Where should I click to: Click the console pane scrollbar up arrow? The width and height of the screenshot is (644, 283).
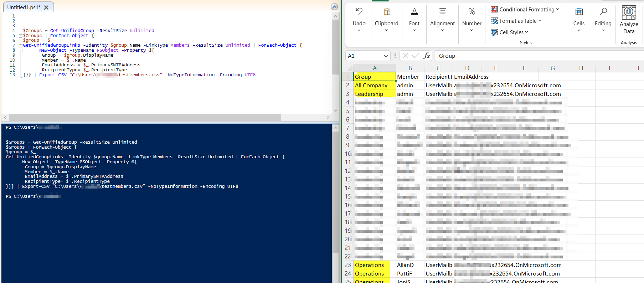pos(335,128)
